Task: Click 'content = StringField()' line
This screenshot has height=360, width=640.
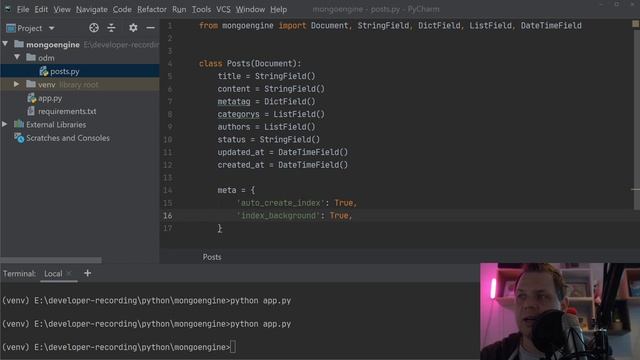Action: pyautogui.click(x=271, y=89)
